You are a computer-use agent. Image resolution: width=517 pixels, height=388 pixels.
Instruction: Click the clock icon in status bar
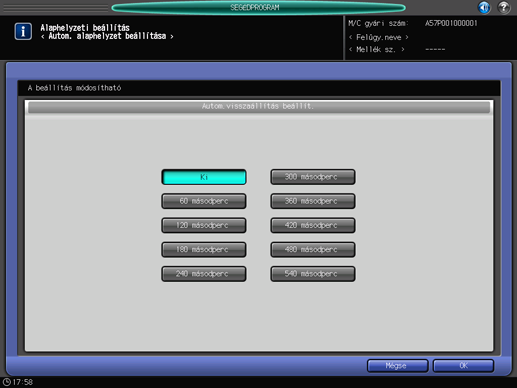coord(6,382)
